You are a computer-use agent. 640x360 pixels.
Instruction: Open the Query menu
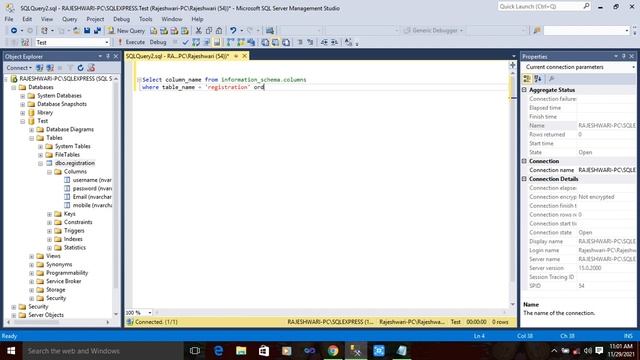point(69,19)
